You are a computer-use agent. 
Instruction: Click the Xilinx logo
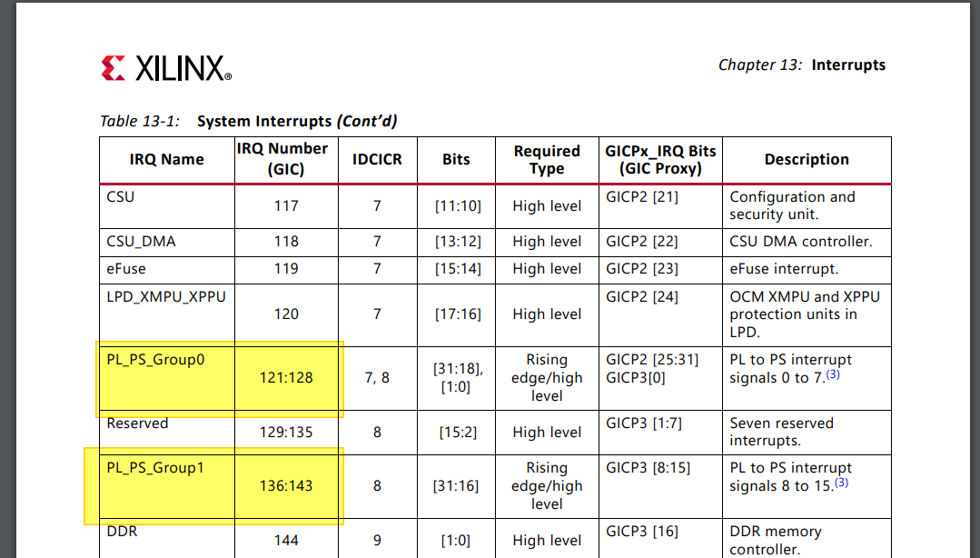166,68
